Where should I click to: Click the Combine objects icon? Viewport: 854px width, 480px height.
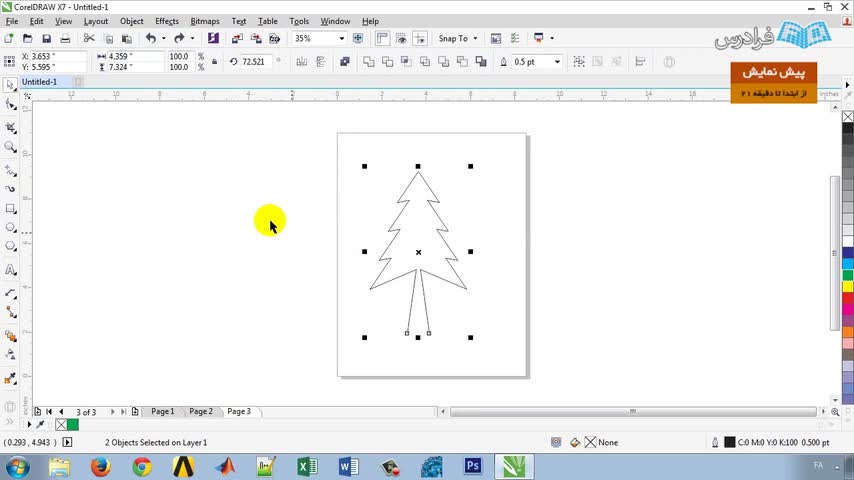tap(345, 62)
